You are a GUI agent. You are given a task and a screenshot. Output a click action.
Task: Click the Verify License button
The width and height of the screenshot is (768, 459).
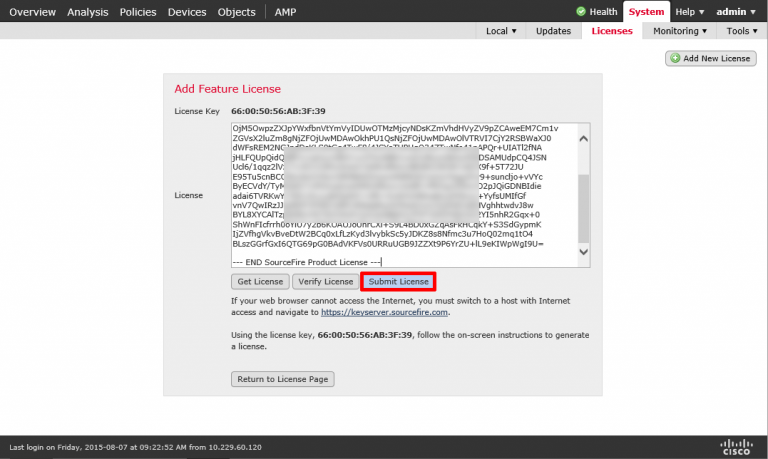pyautogui.click(x=326, y=282)
